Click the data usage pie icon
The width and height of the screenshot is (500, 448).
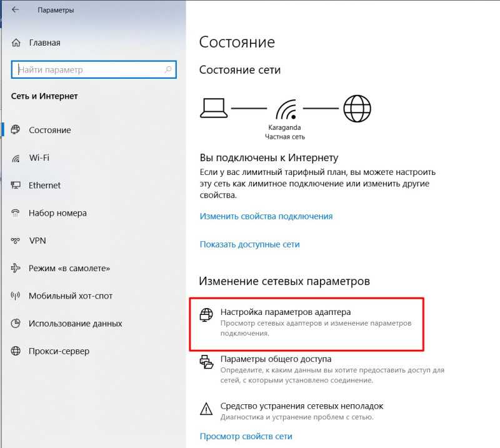coord(16,323)
